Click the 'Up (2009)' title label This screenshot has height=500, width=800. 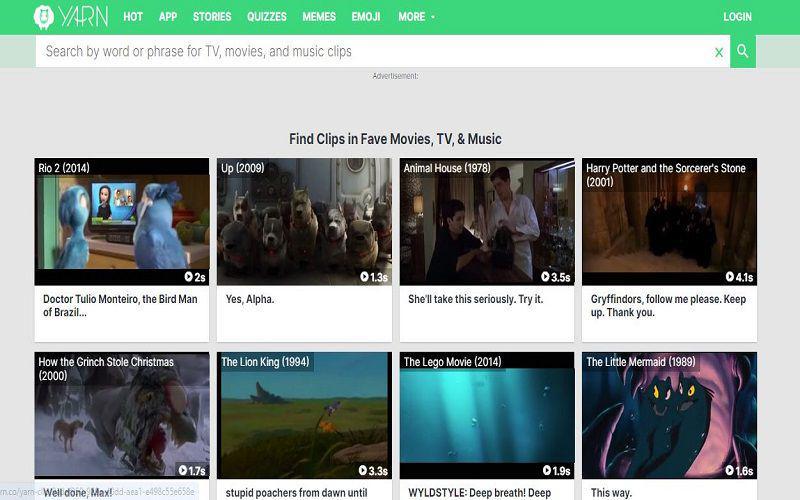(243, 168)
